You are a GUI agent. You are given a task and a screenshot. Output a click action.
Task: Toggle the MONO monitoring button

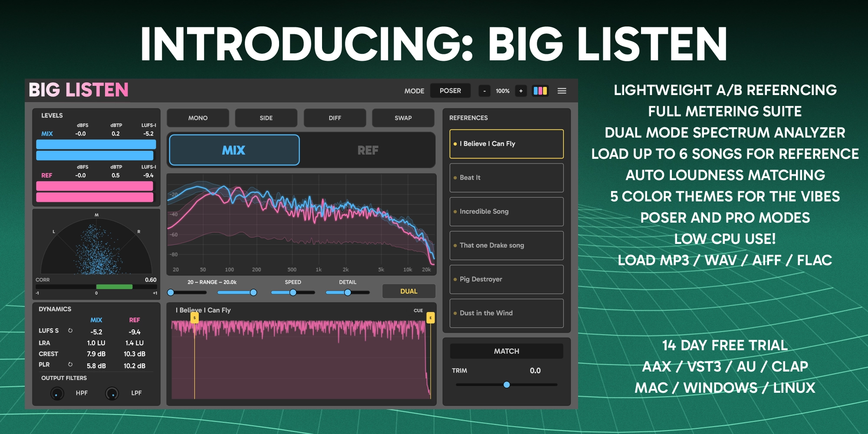[x=198, y=118]
